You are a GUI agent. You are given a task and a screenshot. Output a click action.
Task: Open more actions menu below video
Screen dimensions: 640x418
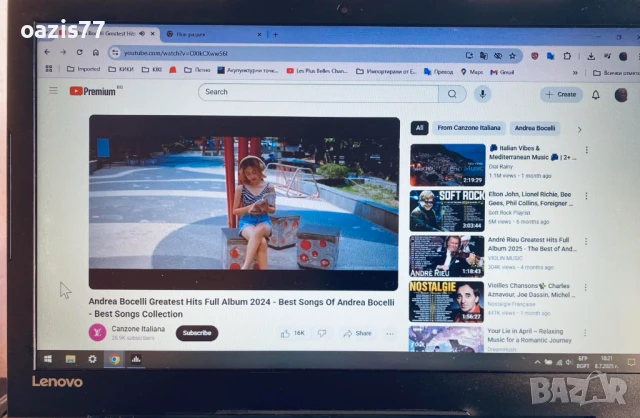pos(390,333)
